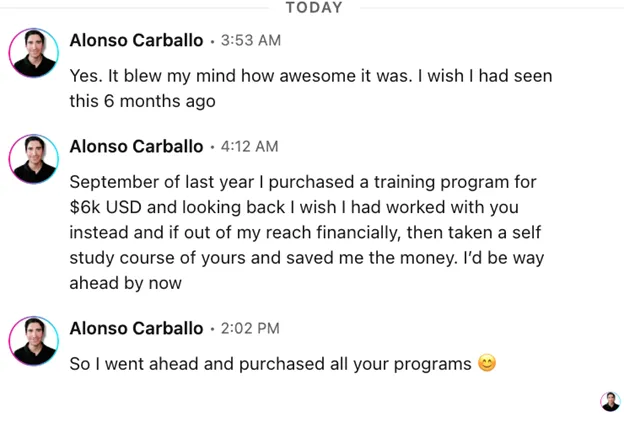
Task: Click Alonso Carballo's avatar beside the 3:53 AM message
Action: pyautogui.click(x=33, y=53)
